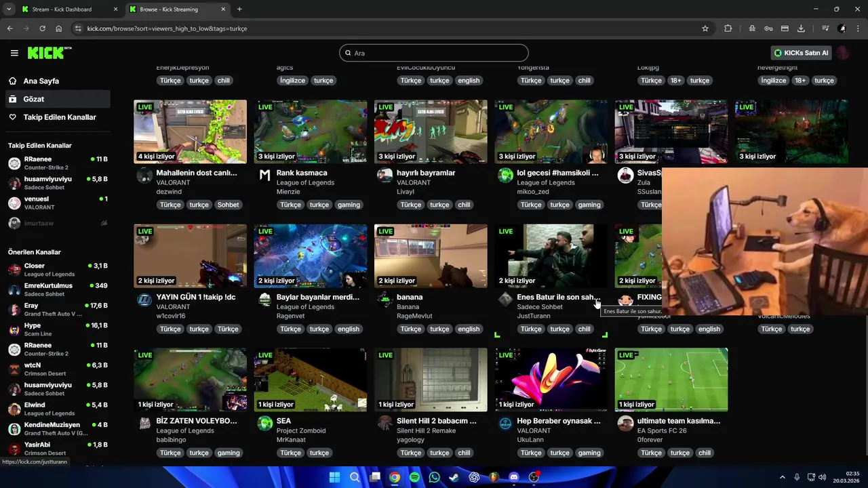Open the hayırlı bayramlar stream thumbnail
Image resolution: width=868 pixels, height=488 pixels.
pos(431,131)
